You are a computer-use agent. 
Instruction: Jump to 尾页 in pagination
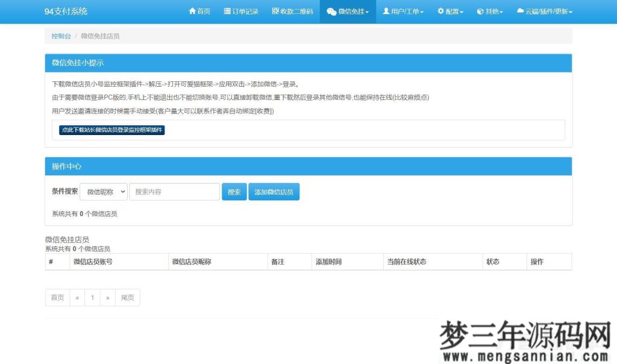[x=127, y=297]
